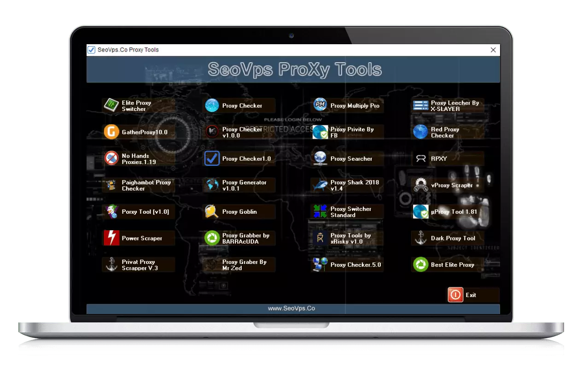Open the Proxy Searcher icon

320,158
